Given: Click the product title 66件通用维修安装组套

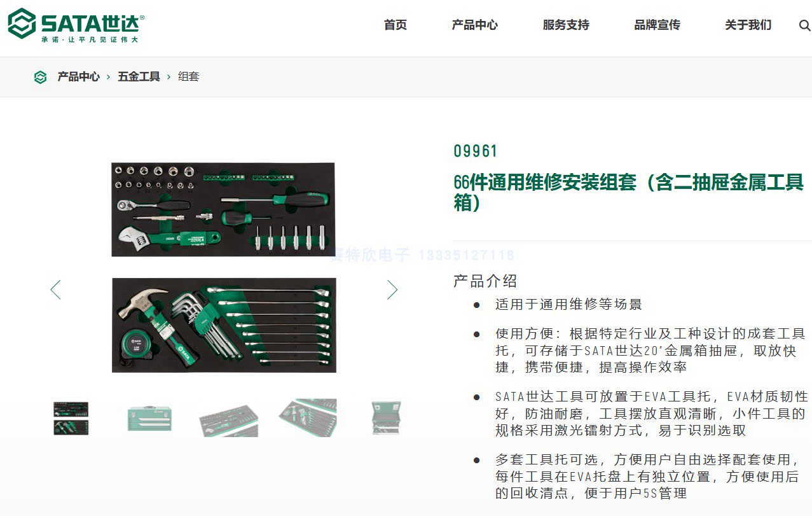Looking at the screenshot, I should click(628, 193).
